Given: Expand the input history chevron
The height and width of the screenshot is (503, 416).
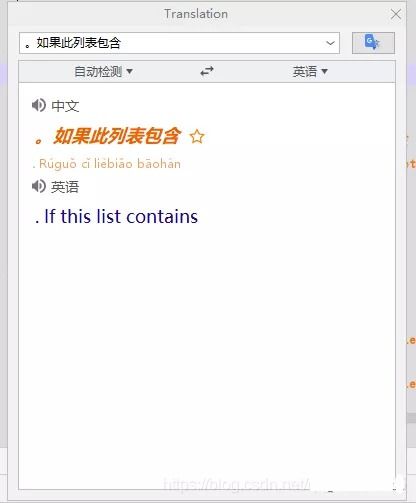Looking at the screenshot, I should [x=330, y=43].
